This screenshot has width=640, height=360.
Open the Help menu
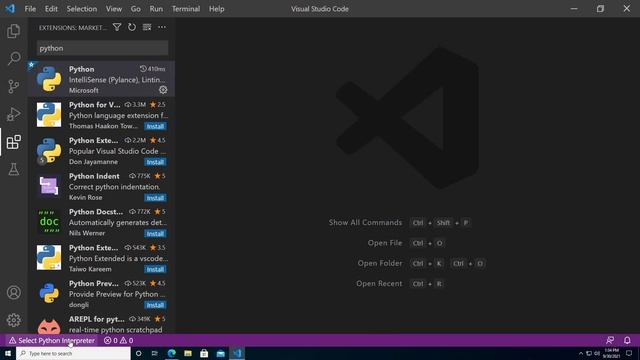click(x=216, y=9)
